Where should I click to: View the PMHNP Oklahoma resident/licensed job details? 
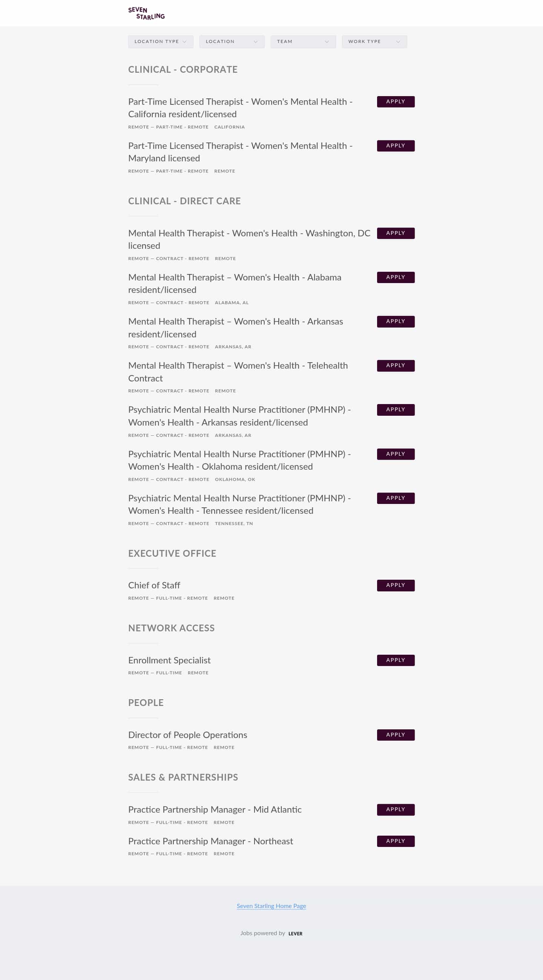click(239, 460)
